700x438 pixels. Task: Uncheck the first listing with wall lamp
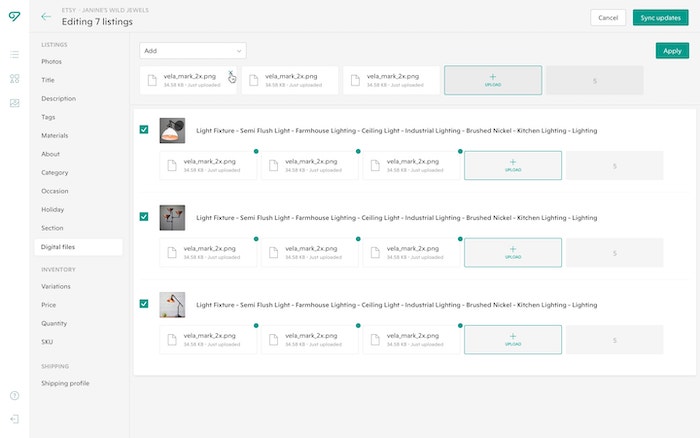pos(144,129)
